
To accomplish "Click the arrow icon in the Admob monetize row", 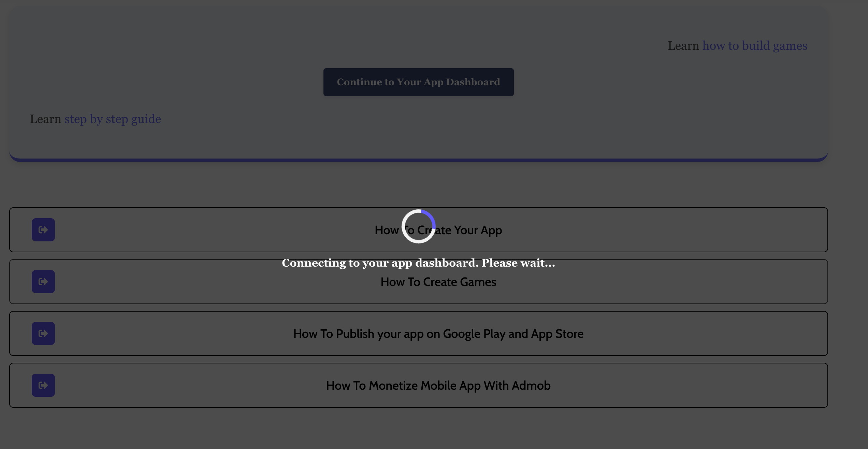I will click(43, 385).
